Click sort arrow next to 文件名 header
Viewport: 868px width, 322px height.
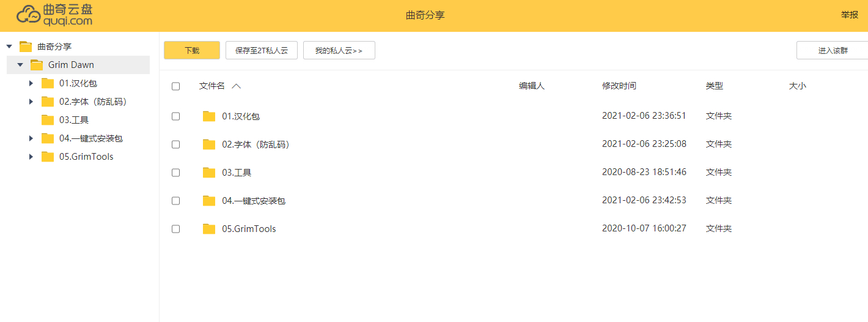[x=236, y=86]
